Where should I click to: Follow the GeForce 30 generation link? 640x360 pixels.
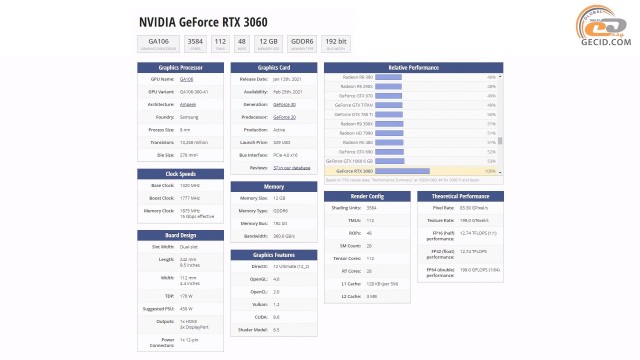284,104
